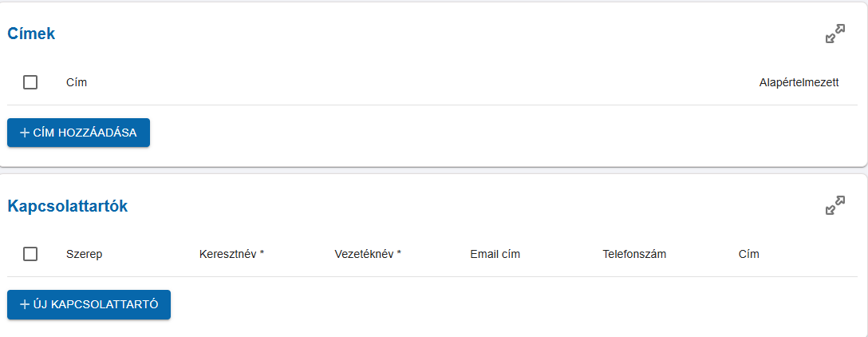Sort contacts by the Email cím column
This screenshot has height=337, width=868.
click(x=495, y=254)
